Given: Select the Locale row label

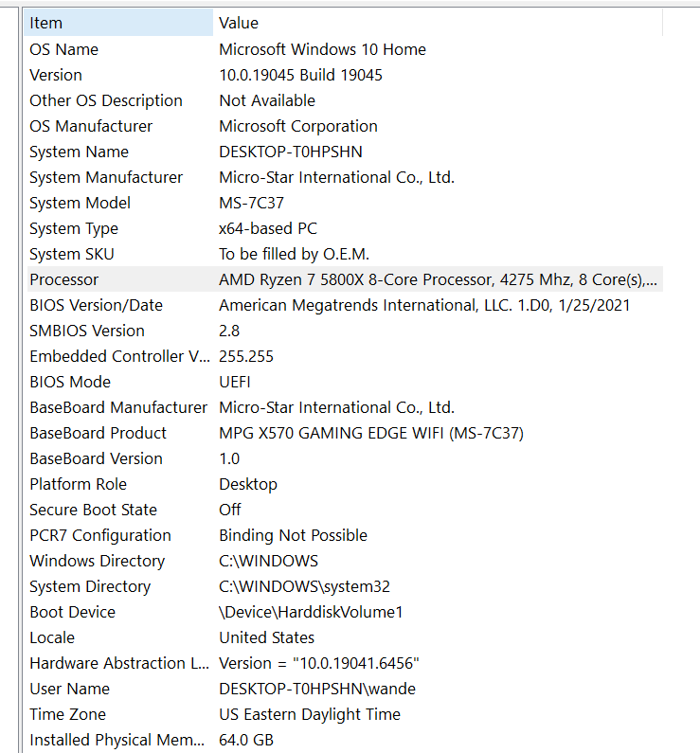Looking at the screenshot, I should pos(52,637).
